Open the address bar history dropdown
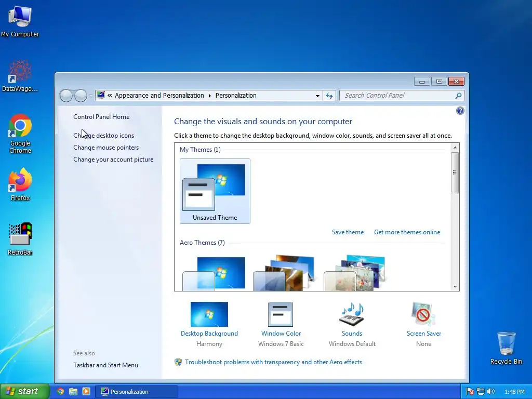This screenshot has width=532, height=399. pyautogui.click(x=317, y=96)
